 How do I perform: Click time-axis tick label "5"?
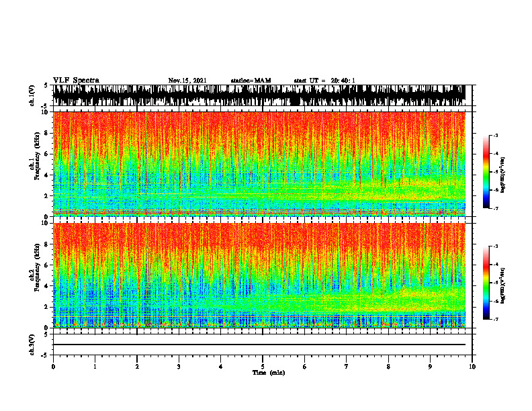[263, 367]
